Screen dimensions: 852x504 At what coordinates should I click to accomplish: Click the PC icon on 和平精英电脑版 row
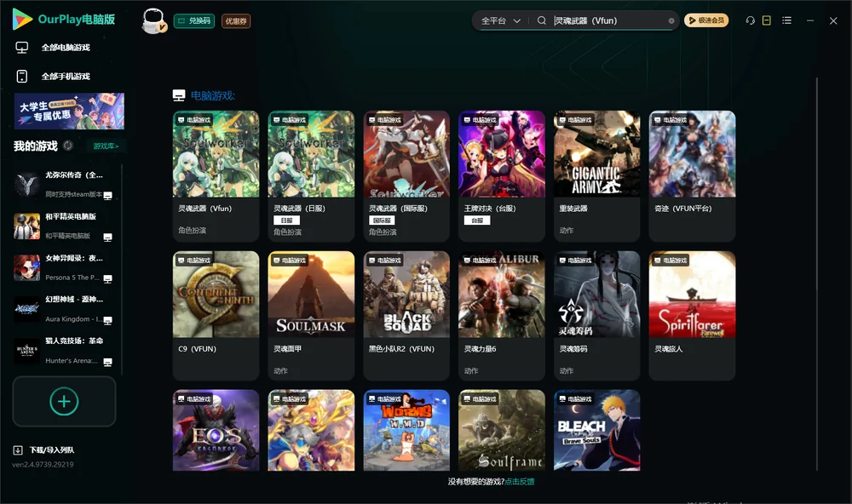pyautogui.click(x=107, y=238)
